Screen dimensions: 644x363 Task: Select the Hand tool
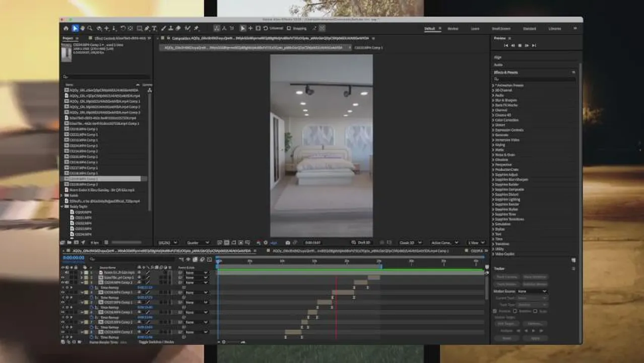(83, 29)
